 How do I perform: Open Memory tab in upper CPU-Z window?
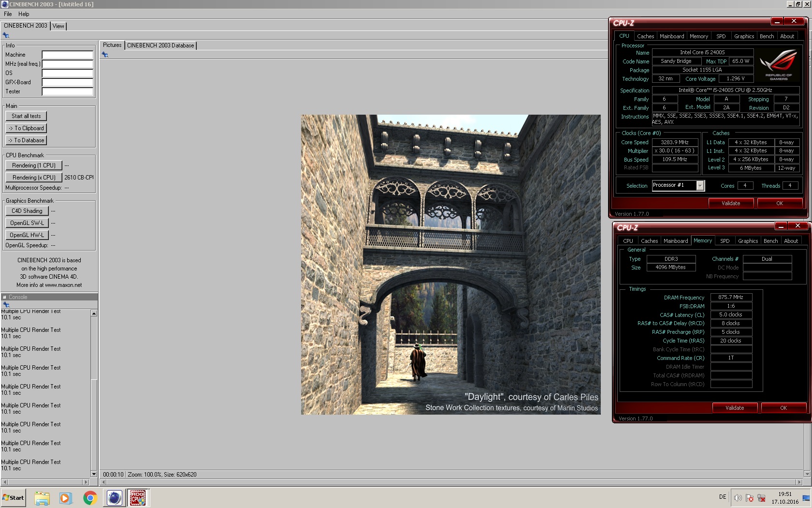[x=699, y=36]
